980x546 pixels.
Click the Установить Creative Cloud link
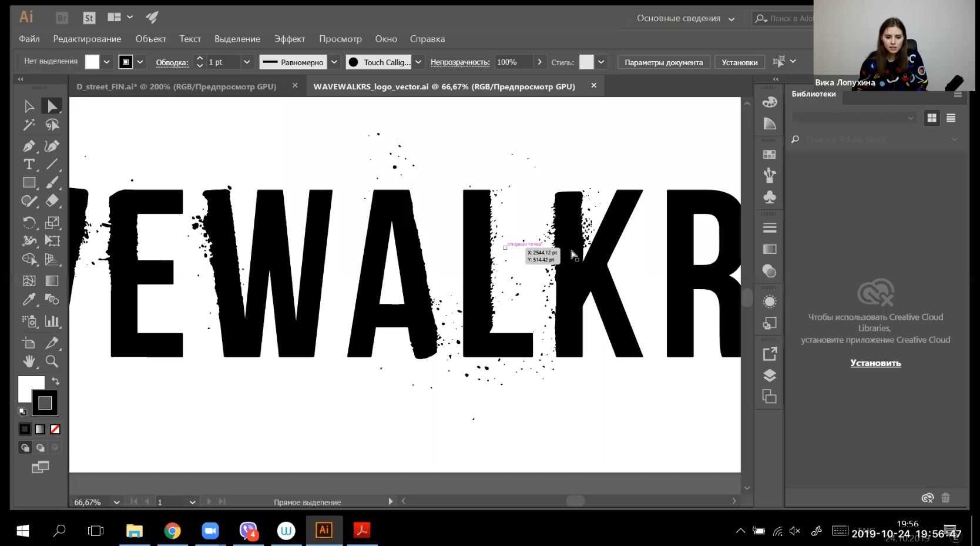pyautogui.click(x=875, y=363)
